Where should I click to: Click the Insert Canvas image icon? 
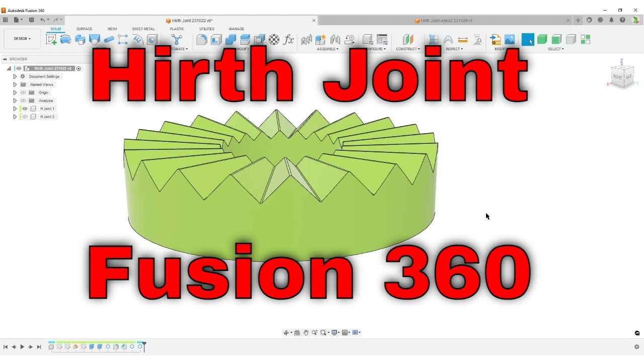click(x=510, y=40)
